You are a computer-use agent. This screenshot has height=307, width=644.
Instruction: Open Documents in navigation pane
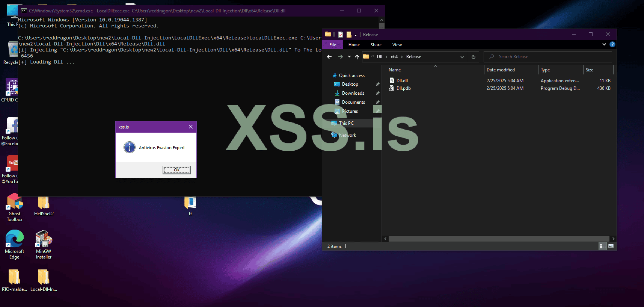point(353,102)
